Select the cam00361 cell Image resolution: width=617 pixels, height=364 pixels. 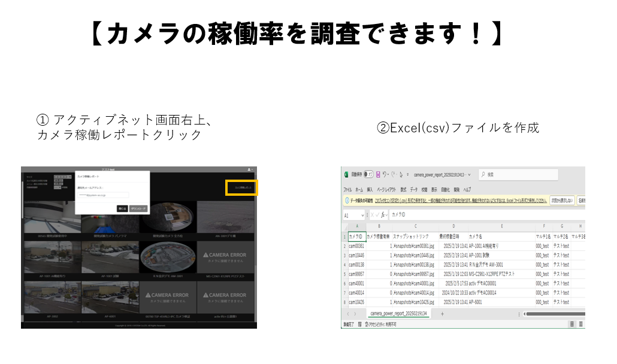(x=357, y=246)
